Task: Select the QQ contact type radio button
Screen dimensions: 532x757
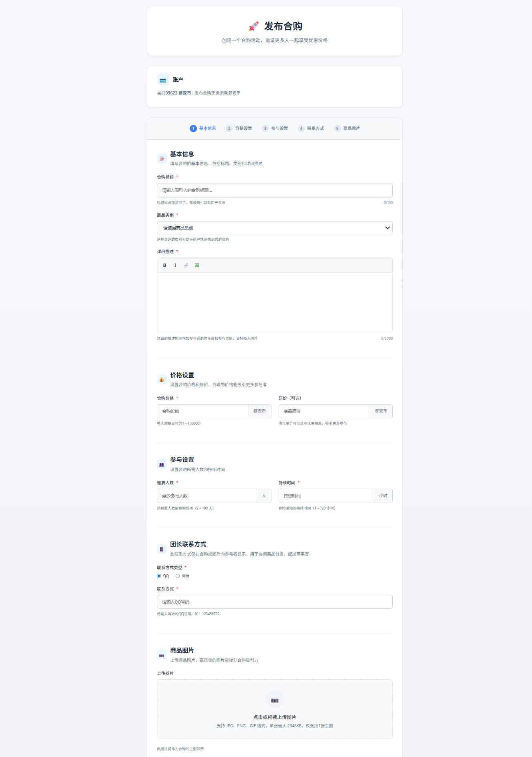Action: (159, 576)
